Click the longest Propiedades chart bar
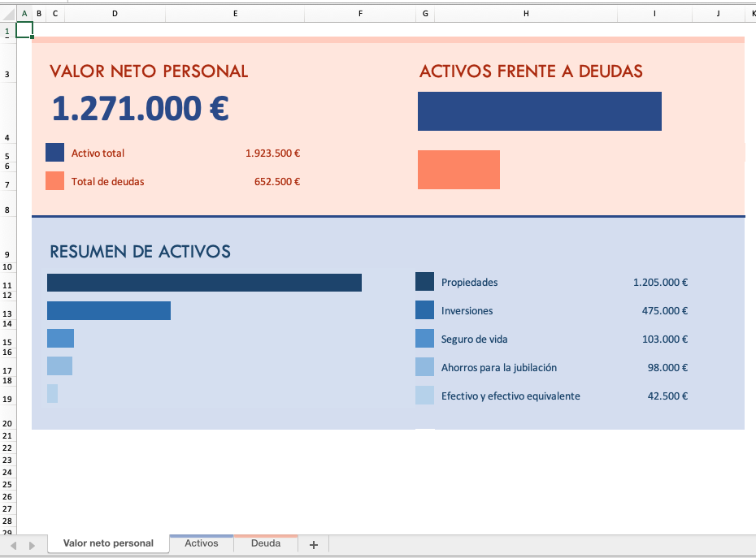 point(203,282)
